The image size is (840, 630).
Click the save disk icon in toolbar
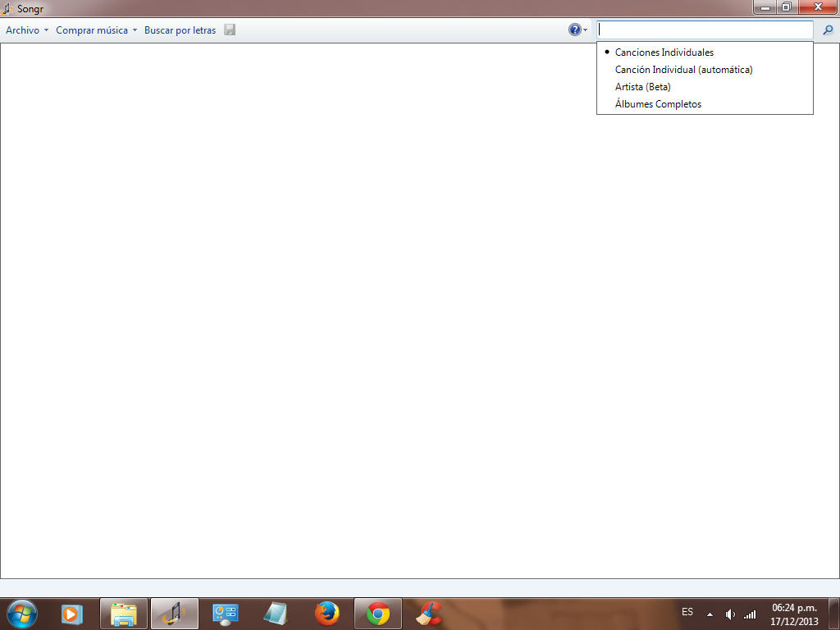230,30
